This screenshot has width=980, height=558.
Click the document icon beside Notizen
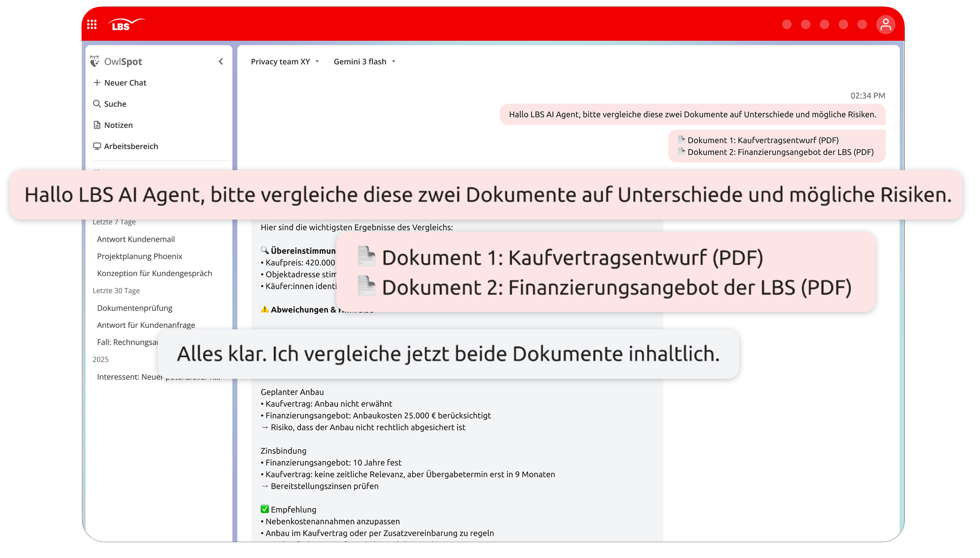point(97,125)
